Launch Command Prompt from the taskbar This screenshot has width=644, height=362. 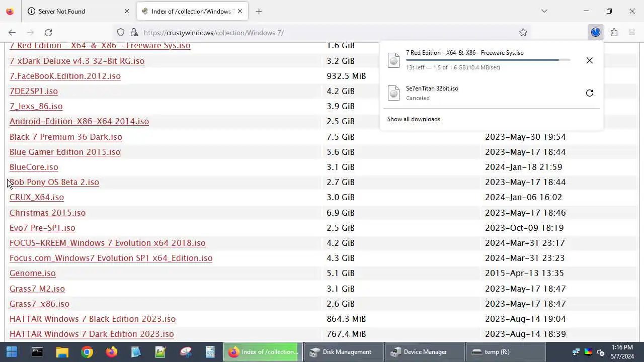(x=37, y=352)
